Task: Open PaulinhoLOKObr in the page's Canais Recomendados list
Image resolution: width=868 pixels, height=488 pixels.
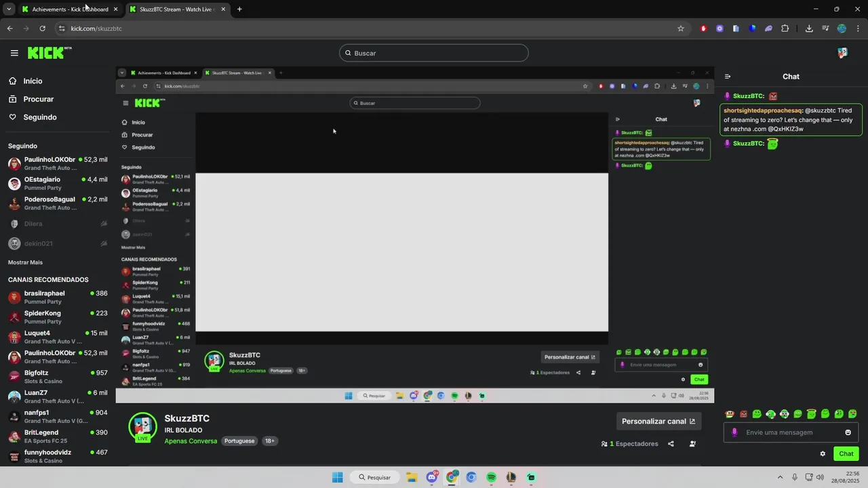Action: point(58,357)
